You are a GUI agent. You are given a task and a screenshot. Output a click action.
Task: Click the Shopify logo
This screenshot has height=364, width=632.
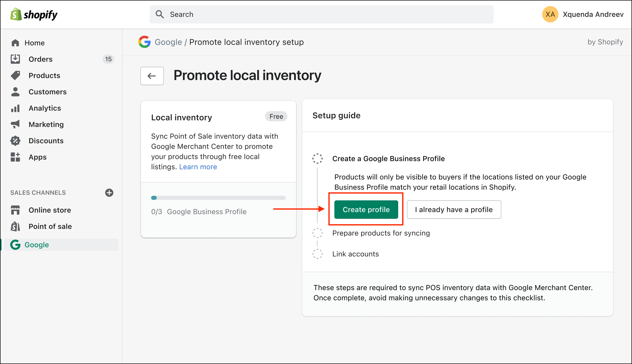click(34, 14)
